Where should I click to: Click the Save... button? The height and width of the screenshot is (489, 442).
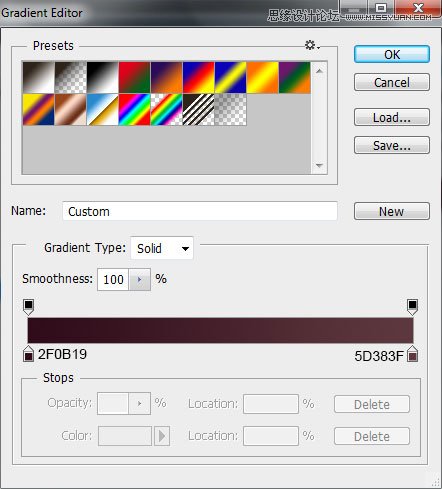click(x=392, y=145)
